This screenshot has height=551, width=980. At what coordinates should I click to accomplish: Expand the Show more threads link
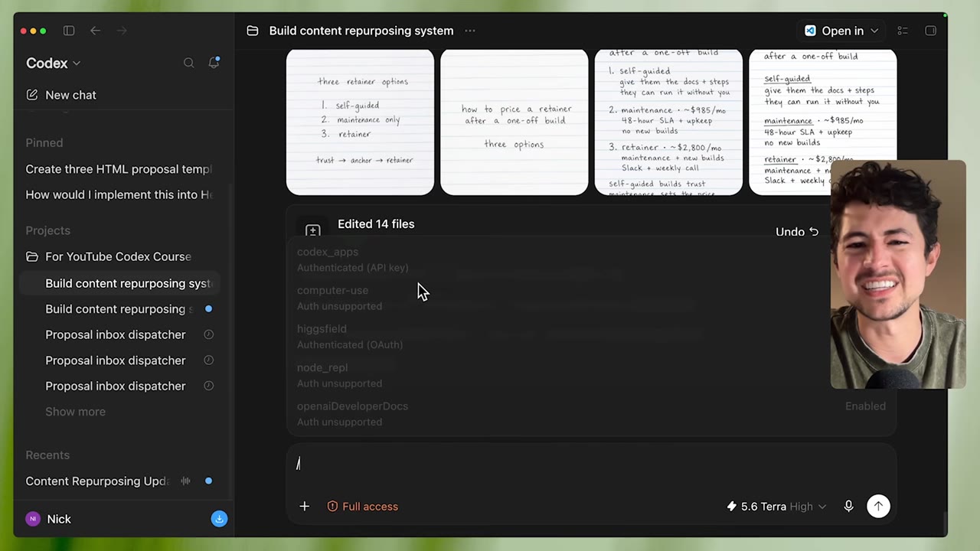point(75,412)
